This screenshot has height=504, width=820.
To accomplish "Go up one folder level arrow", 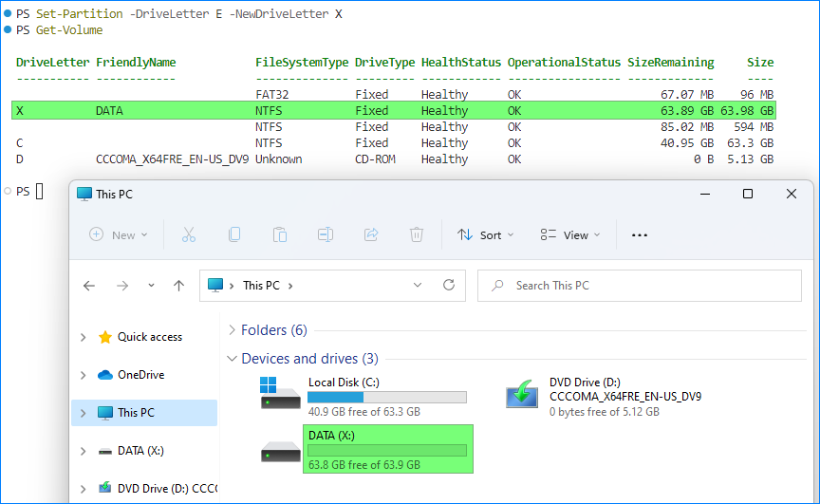I will click(178, 285).
